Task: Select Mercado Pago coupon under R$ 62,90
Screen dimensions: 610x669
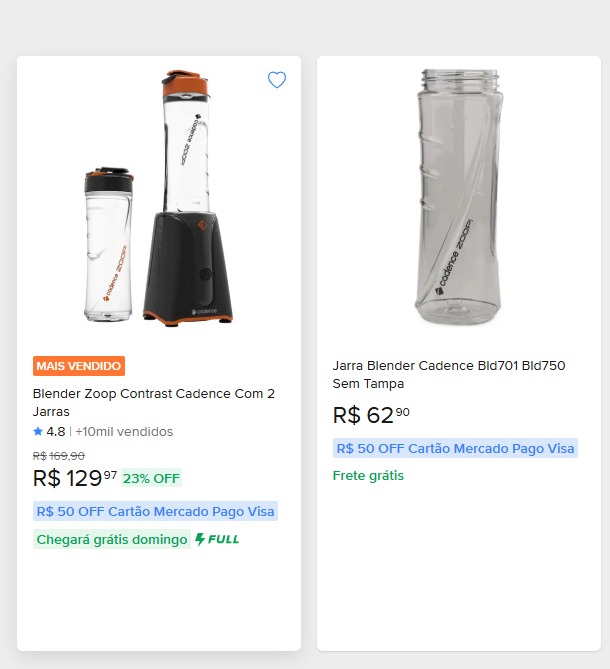Action: click(455, 448)
